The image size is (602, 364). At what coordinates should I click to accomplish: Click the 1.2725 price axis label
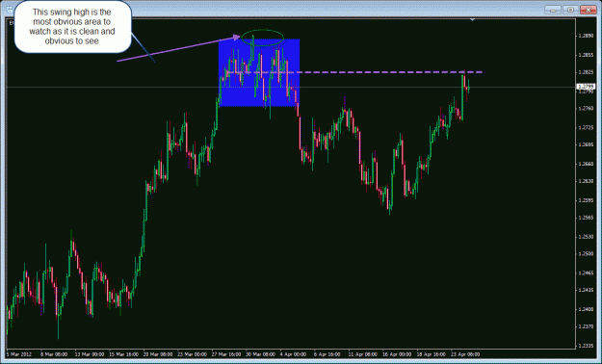[x=586, y=127]
